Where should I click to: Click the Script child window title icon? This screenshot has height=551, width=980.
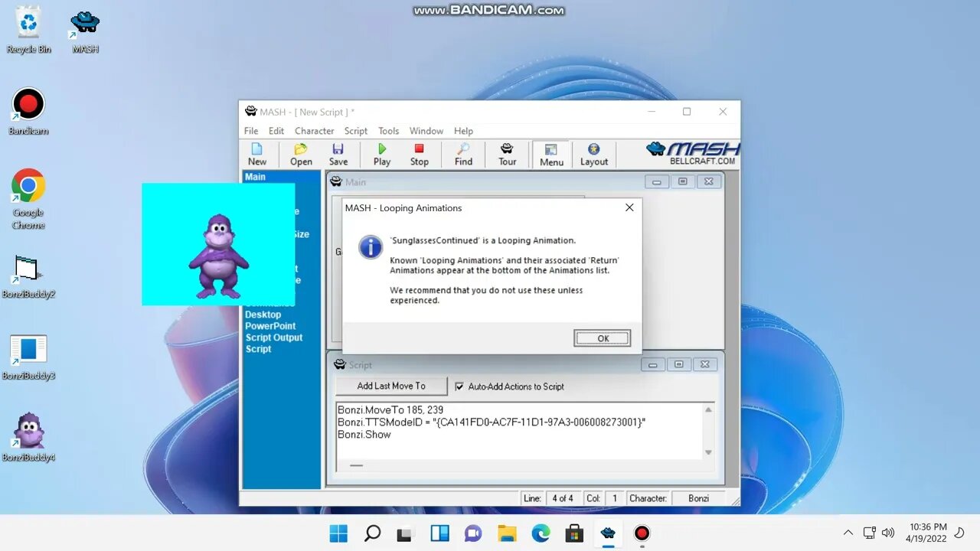click(341, 365)
